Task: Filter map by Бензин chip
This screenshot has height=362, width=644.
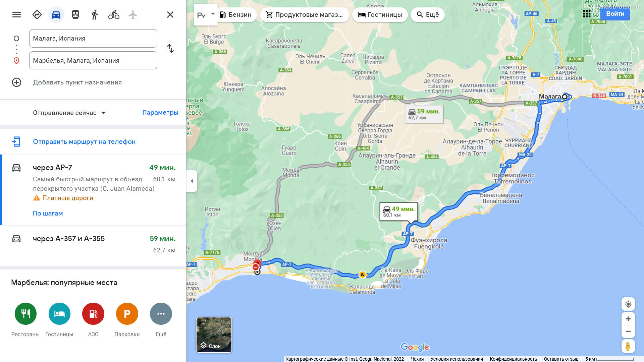Action: coord(235,15)
